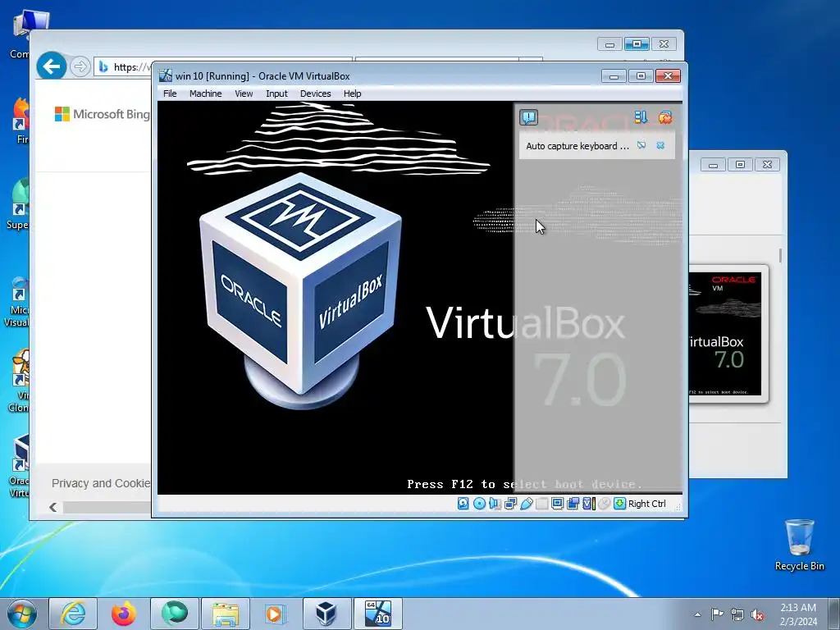Click the browser Forward arrow button
Screen dimensions: 840x630
pyautogui.click(x=80, y=66)
